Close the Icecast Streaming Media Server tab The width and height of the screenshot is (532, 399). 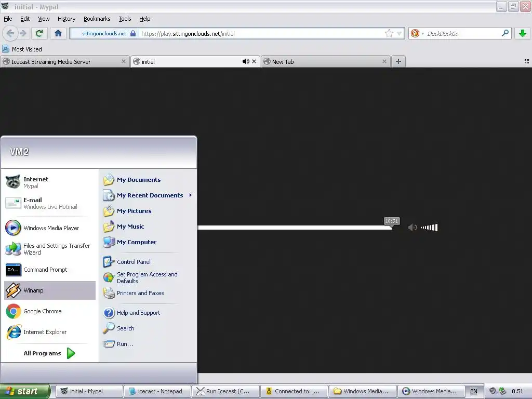(x=124, y=61)
